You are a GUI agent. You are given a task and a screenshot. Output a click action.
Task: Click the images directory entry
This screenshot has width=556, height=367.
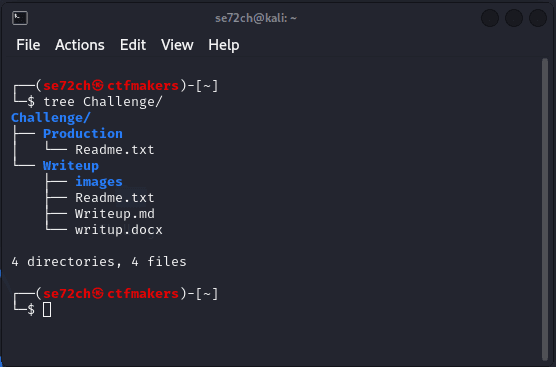coord(99,182)
